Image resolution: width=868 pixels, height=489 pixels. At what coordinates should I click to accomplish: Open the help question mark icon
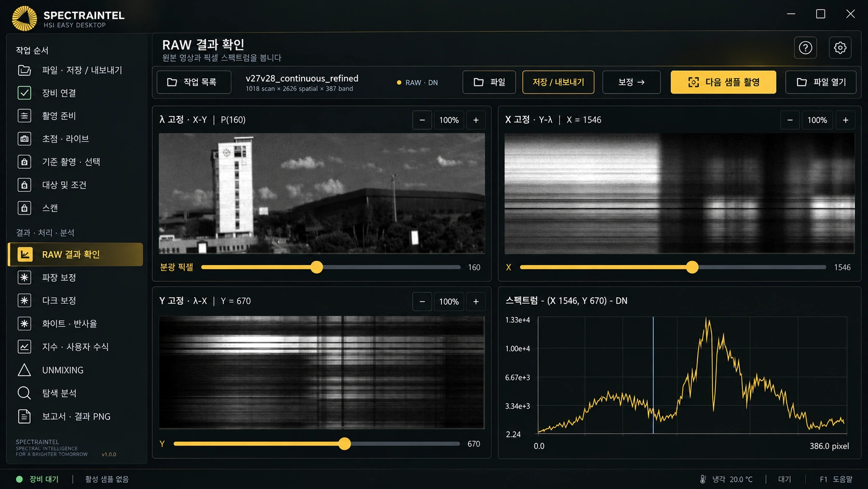coord(805,48)
